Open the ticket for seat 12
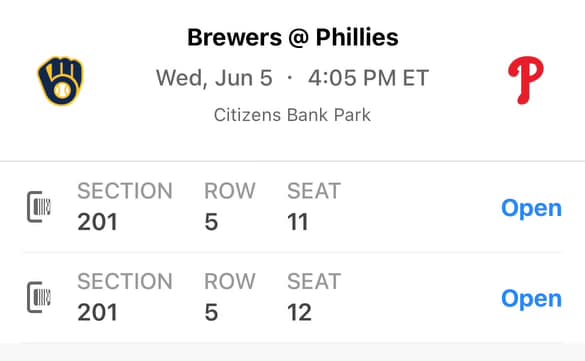The height and width of the screenshot is (361, 585). tap(531, 299)
